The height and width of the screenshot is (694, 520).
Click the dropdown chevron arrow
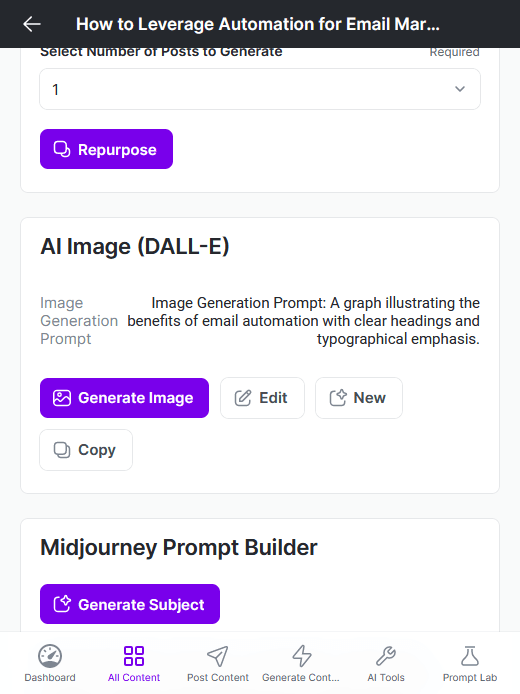click(x=460, y=89)
